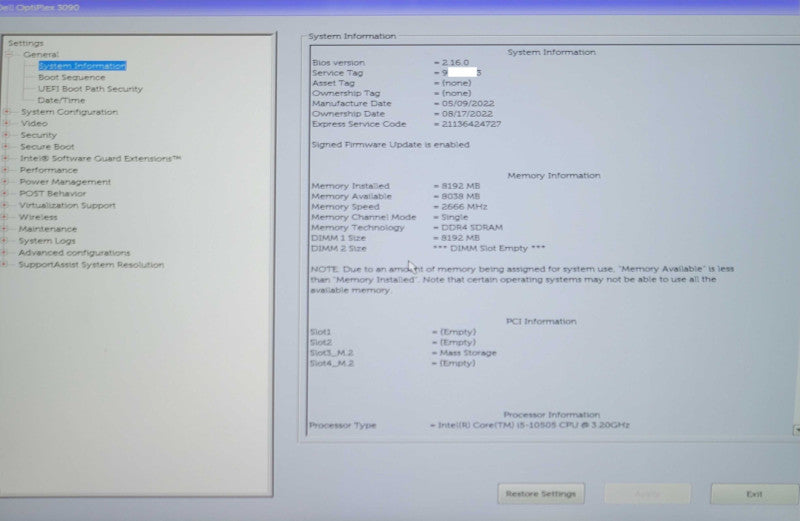Click Signed Firmware Update is enabled text
This screenshot has height=521, width=800.
(390, 145)
